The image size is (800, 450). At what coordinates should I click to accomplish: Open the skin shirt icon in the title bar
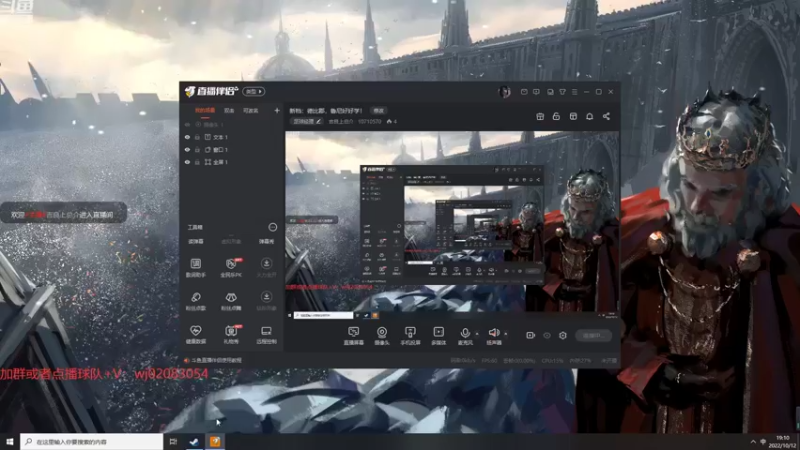(x=562, y=92)
